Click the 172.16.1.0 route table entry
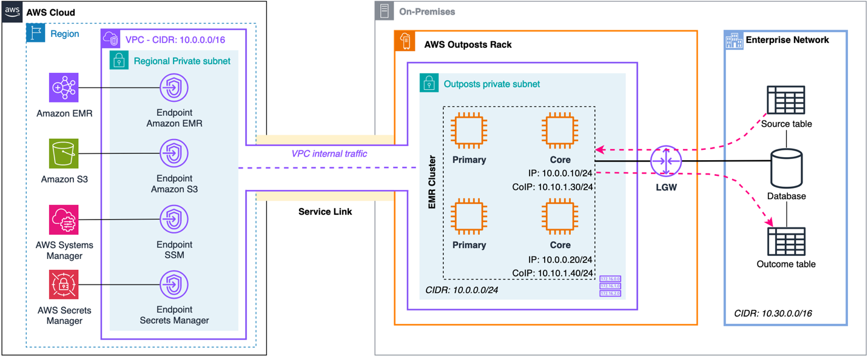 pos(610,286)
